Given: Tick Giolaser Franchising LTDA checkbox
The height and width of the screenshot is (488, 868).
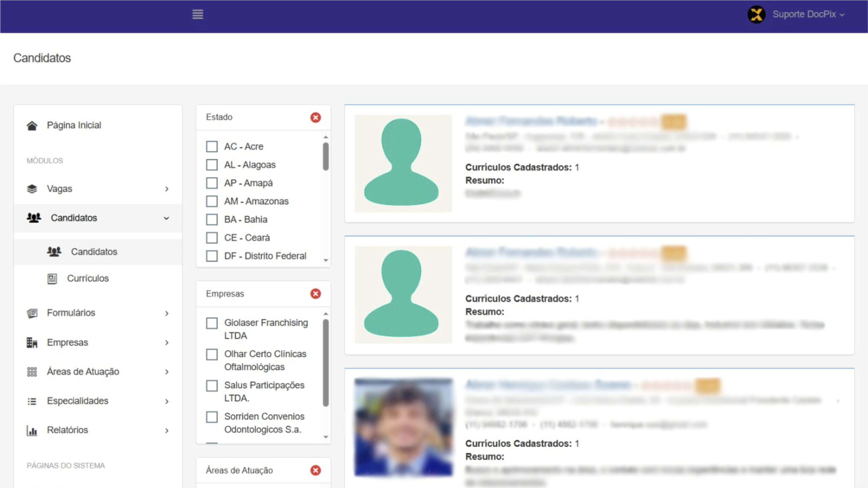Looking at the screenshot, I should (212, 323).
